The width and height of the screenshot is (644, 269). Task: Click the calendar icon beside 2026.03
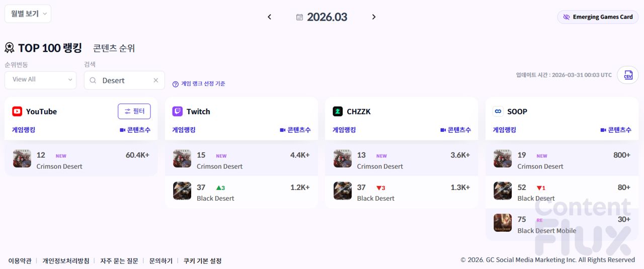299,17
